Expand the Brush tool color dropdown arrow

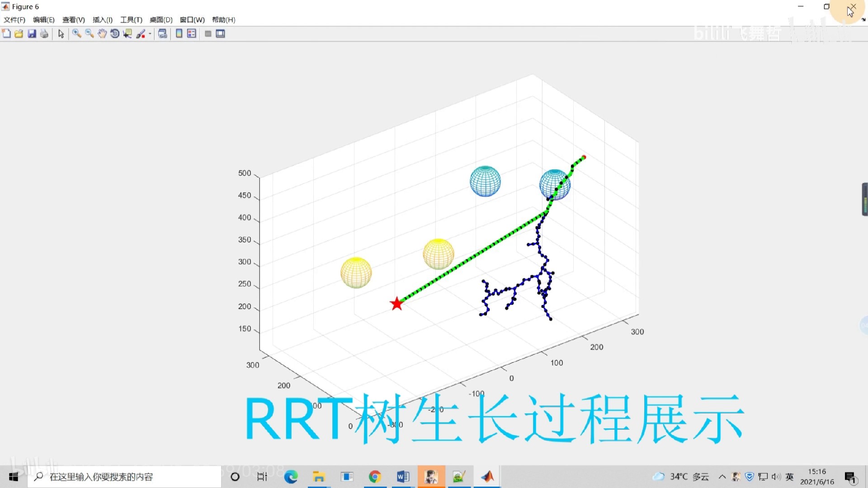click(x=150, y=34)
